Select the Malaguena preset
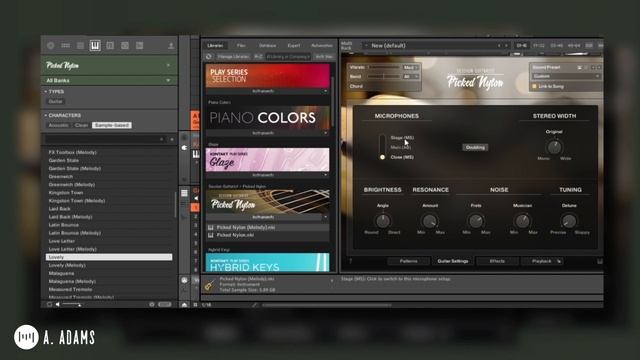This screenshot has width=640, height=360. coord(109,273)
